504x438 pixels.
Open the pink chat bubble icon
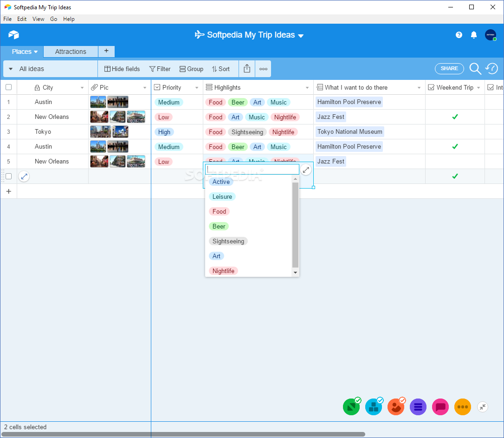coord(440,407)
